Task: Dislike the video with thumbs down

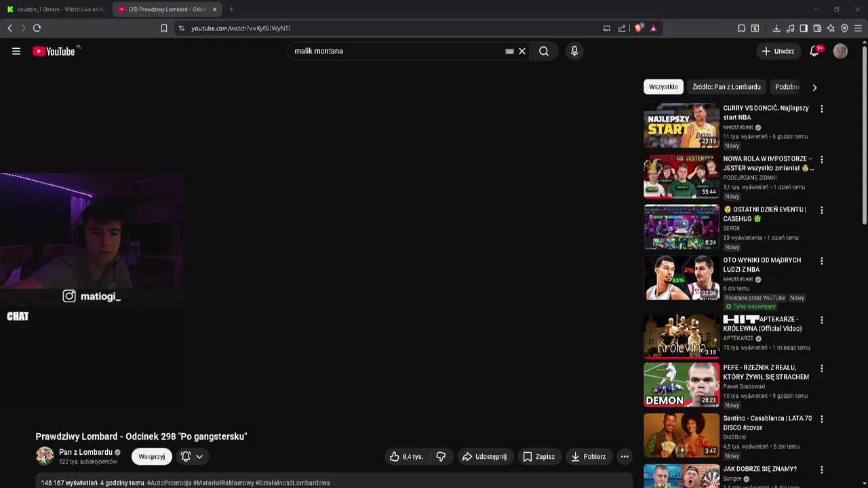Action: (441, 457)
